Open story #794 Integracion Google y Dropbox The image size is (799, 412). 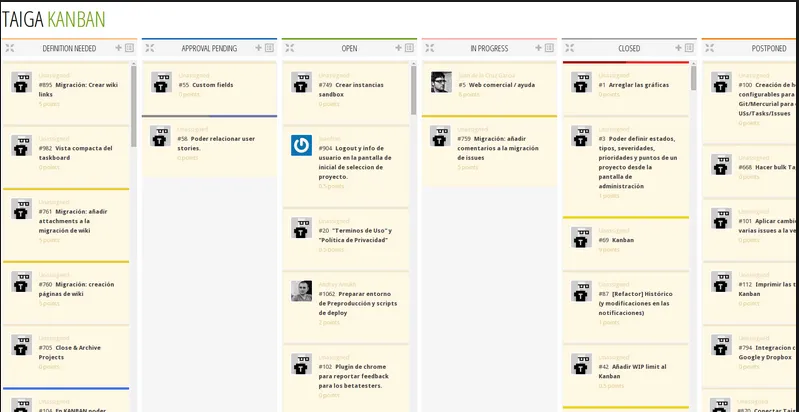(x=766, y=352)
